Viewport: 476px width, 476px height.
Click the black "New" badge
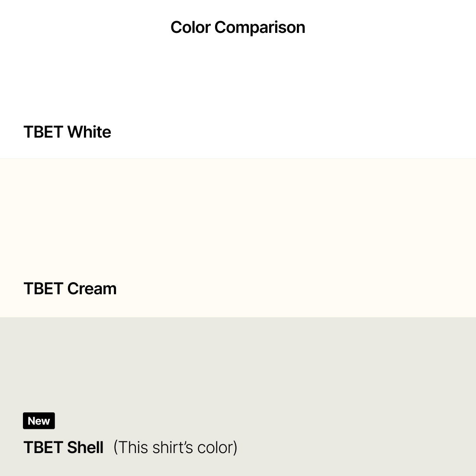pyautogui.click(x=39, y=421)
